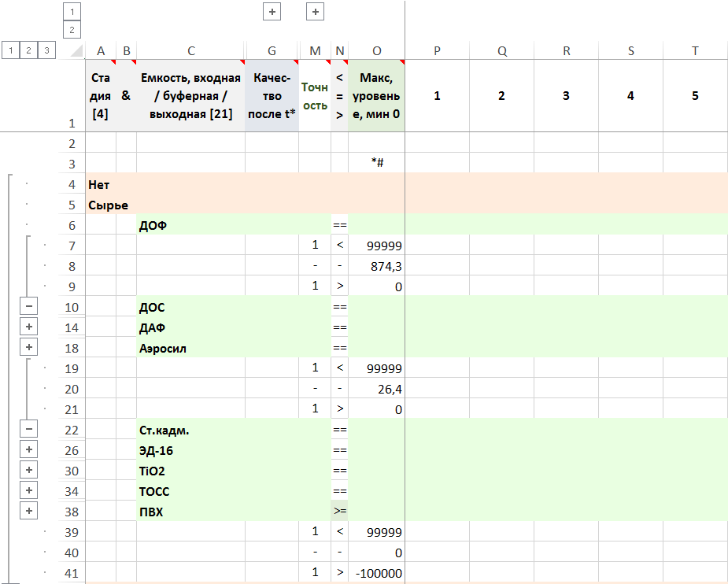Click the Select All corner triangle
The width and height of the screenshot is (728, 584).
(x=76, y=51)
